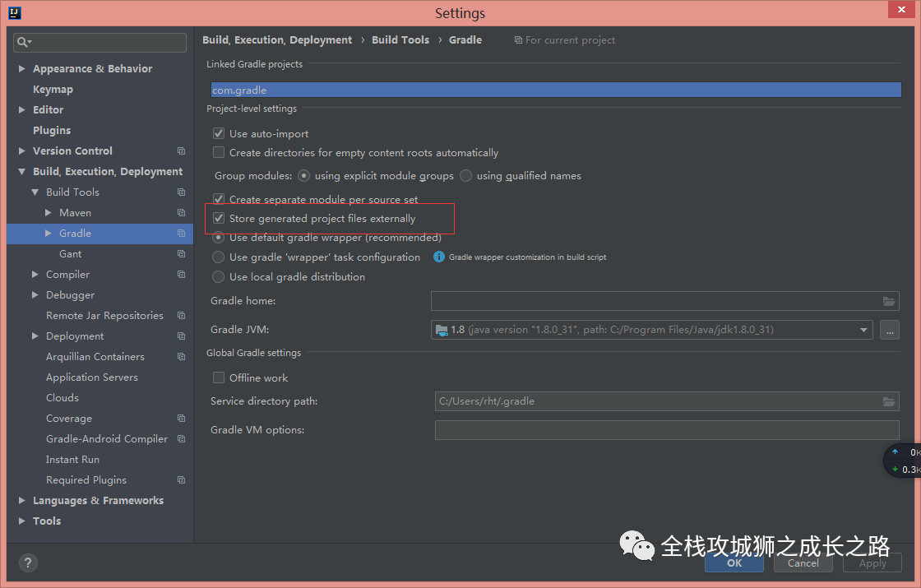Click Service directory path folder icon

click(x=889, y=401)
